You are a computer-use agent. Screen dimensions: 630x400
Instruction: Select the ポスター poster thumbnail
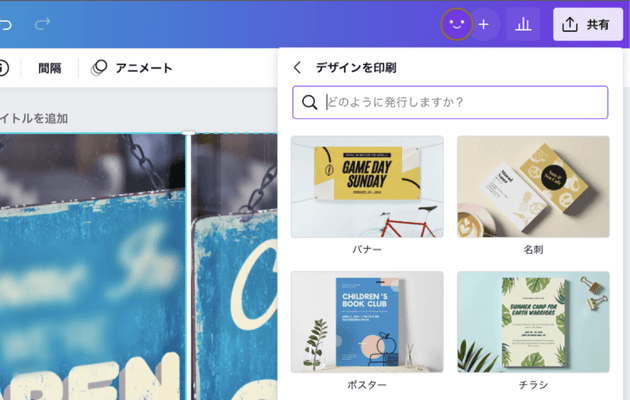[x=367, y=322]
